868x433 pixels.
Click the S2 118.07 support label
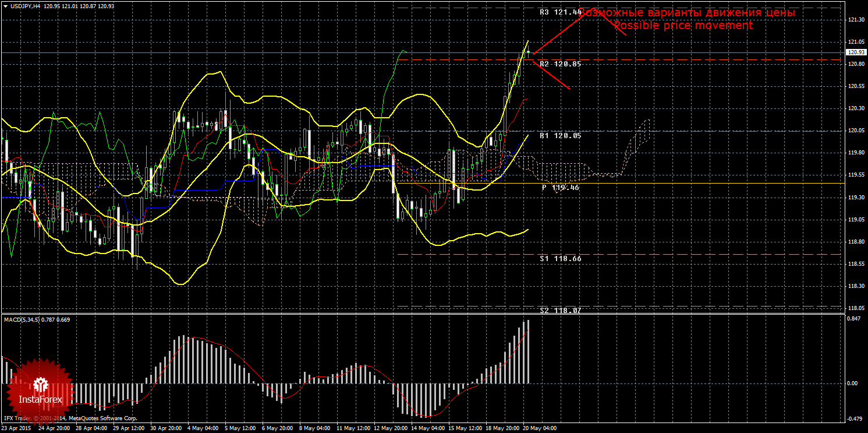(x=560, y=310)
